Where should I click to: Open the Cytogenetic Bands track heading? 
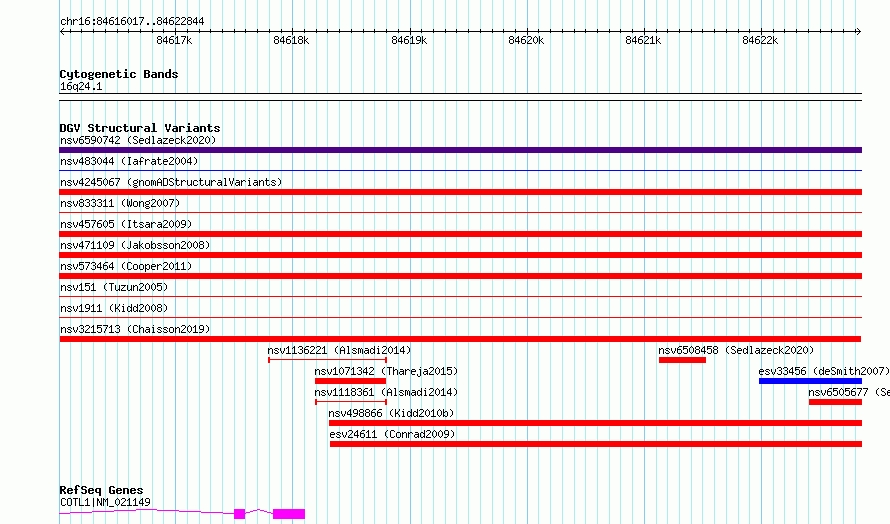119,74
